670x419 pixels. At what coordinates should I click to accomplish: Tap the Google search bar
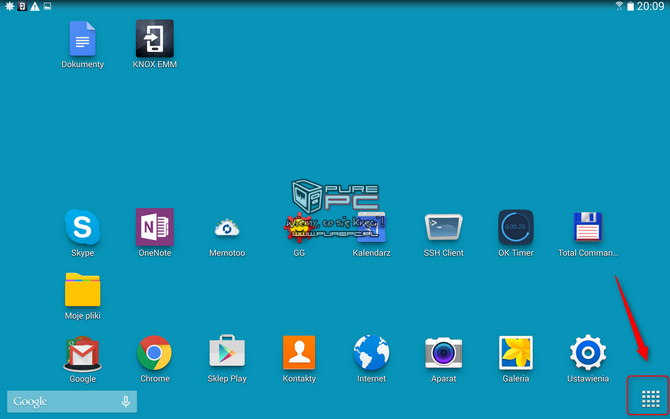point(60,401)
